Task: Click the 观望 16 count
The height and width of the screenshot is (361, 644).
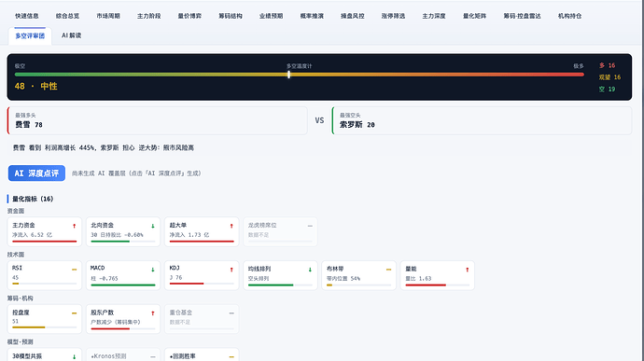Action: click(x=609, y=77)
